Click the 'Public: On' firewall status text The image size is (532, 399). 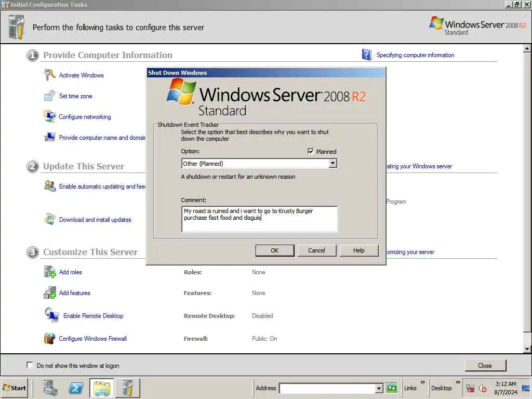tap(264, 339)
